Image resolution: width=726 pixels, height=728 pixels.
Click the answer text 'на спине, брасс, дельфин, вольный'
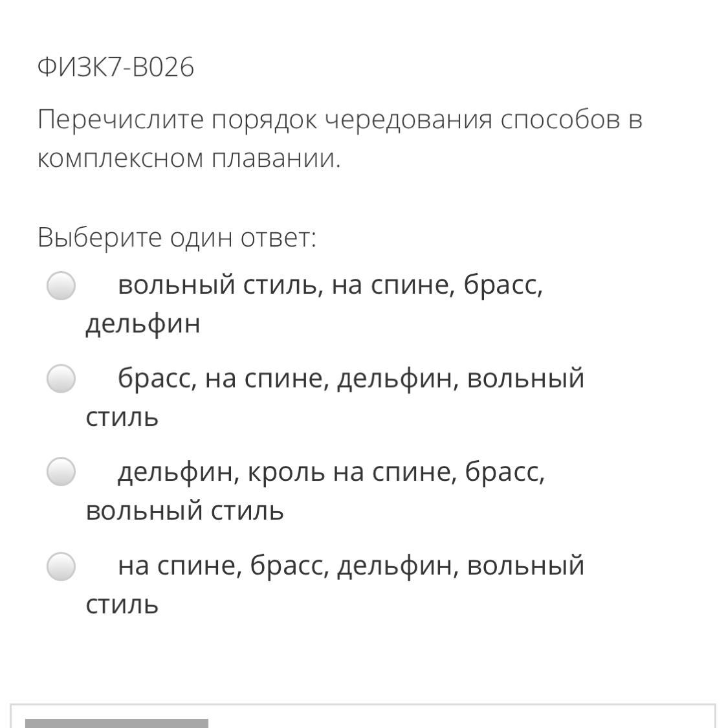(x=351, y=566)
